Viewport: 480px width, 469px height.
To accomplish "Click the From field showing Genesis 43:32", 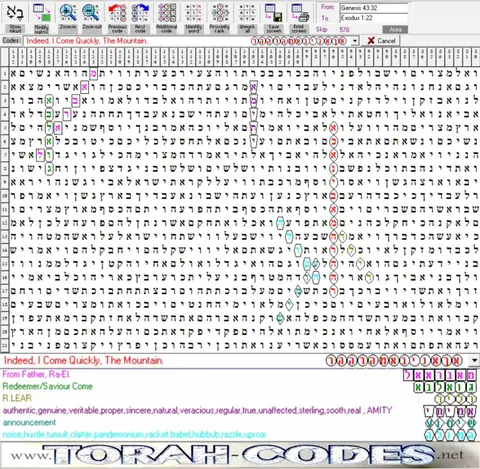I will [374, 8].
